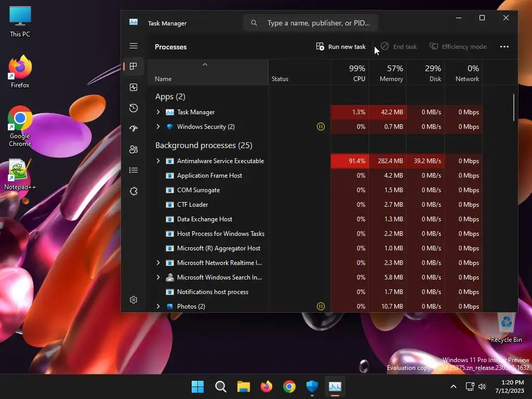Open the Task Manager hamburger navigation menu

[x=134, y=46]
